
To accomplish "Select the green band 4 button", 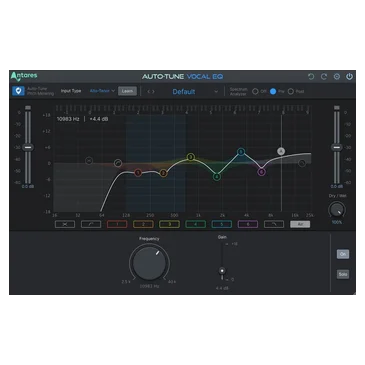I will pos(195,224).
